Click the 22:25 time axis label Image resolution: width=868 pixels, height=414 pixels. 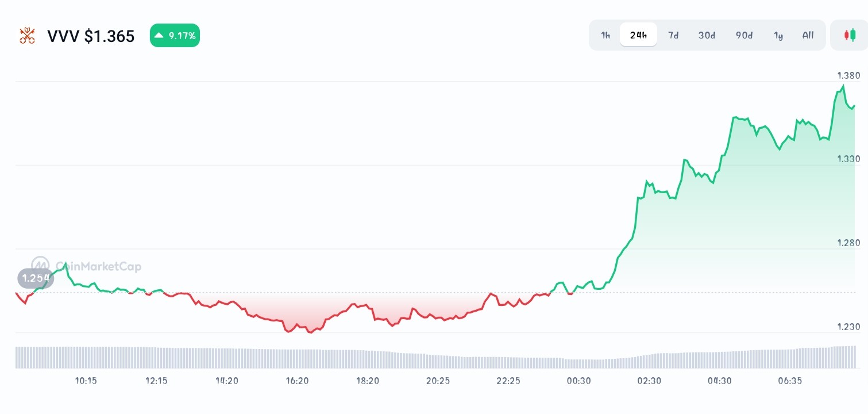[x=508, y=381]
